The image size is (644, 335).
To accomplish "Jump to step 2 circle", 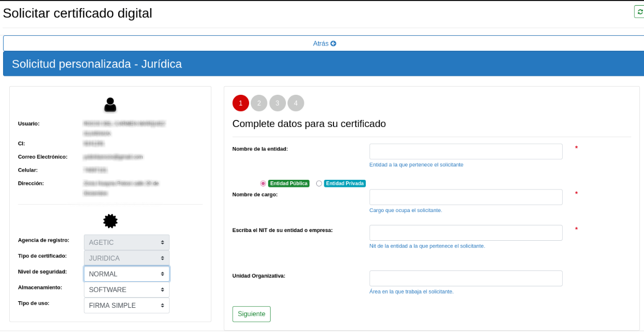I will [x=259, y=103].
